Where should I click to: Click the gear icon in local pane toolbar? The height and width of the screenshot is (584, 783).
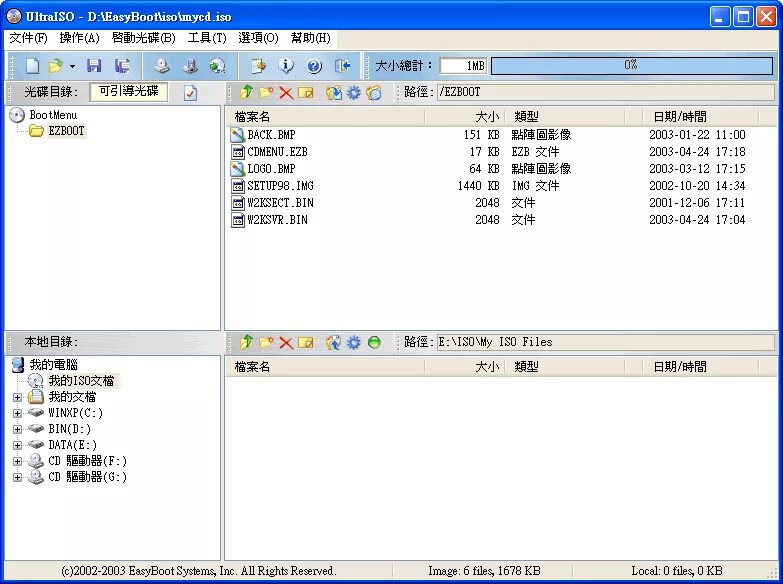[x=354, y=342]
